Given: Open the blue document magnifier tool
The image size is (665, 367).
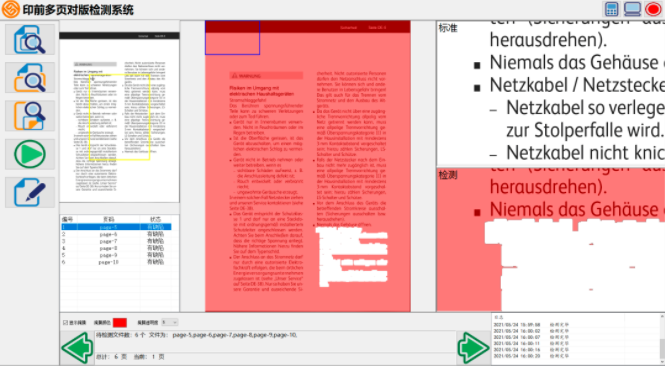Looking at the screenshot, I should [x=30, y=39].
